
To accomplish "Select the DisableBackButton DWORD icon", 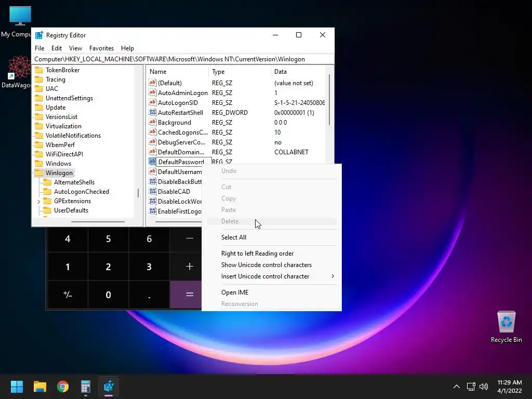I will [153, 181].
